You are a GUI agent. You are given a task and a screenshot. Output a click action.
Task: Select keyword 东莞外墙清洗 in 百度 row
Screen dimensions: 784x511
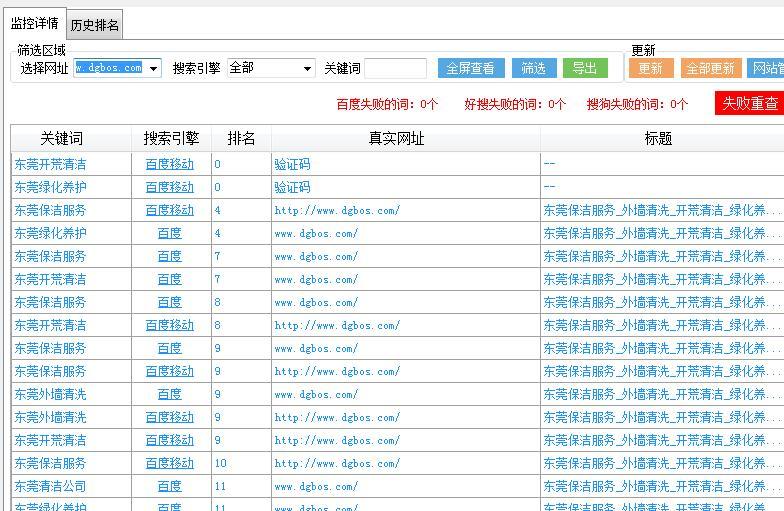(x=50, y=394)
